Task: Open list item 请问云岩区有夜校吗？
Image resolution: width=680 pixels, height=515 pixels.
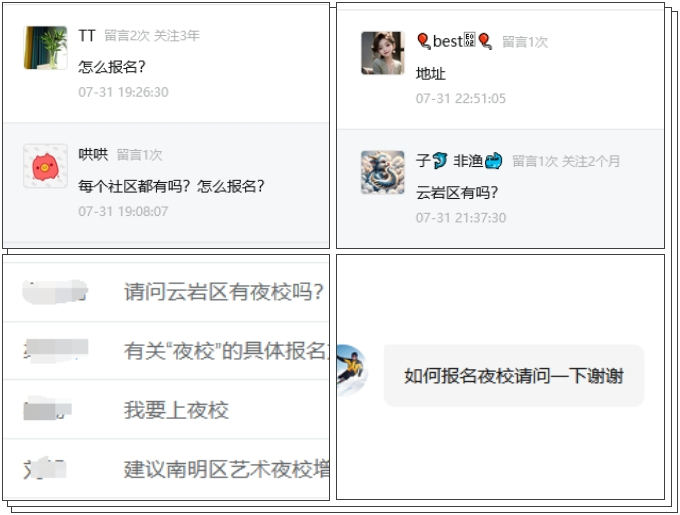Action: coord(166,291)
